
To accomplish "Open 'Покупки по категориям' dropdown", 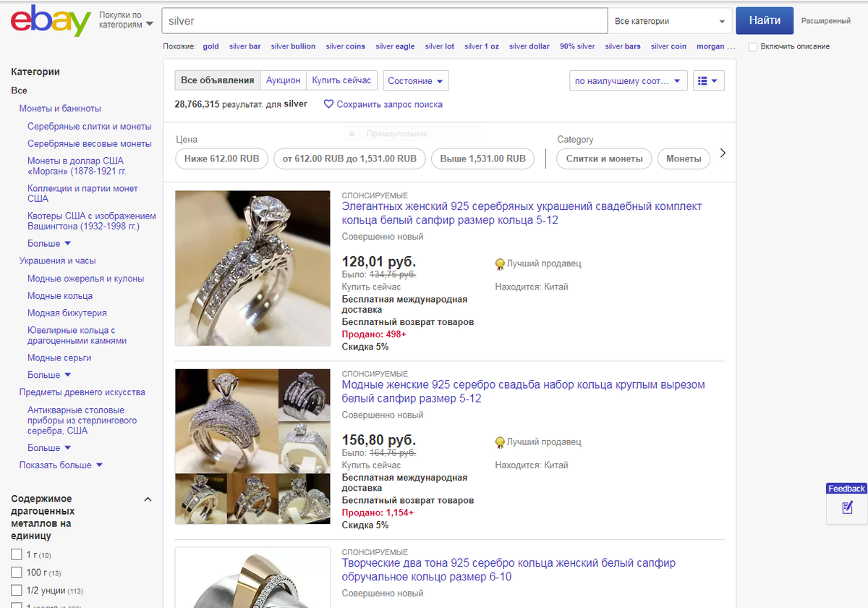I will (x=126, y=20).
